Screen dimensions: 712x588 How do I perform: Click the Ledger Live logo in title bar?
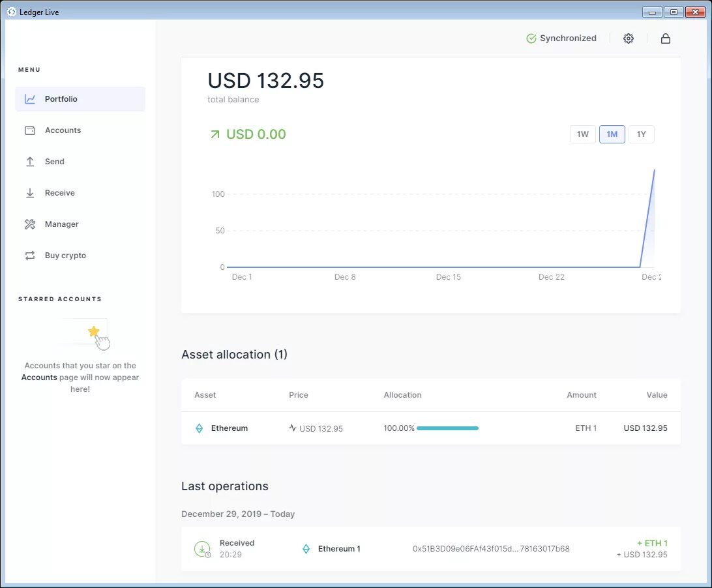tap(12, 12)
